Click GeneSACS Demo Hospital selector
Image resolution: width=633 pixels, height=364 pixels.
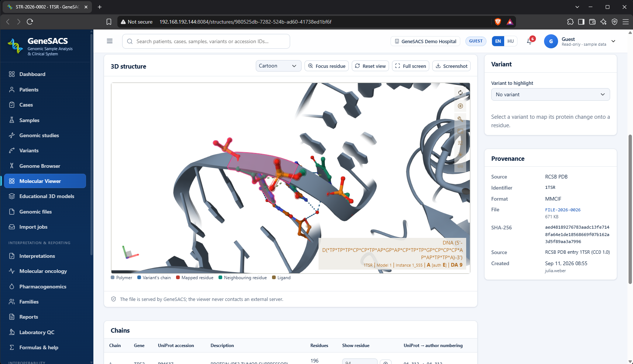pos(425,41)
